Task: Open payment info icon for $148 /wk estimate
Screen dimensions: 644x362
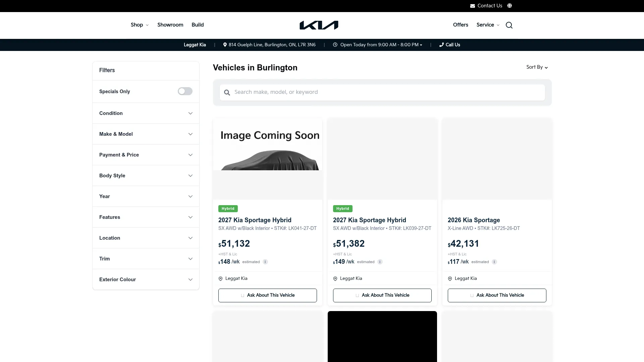Action: [x=265, y=262]
